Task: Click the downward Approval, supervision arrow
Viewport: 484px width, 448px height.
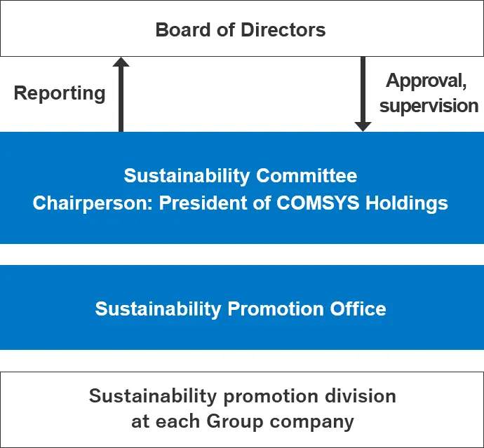Action: [363, 94]
